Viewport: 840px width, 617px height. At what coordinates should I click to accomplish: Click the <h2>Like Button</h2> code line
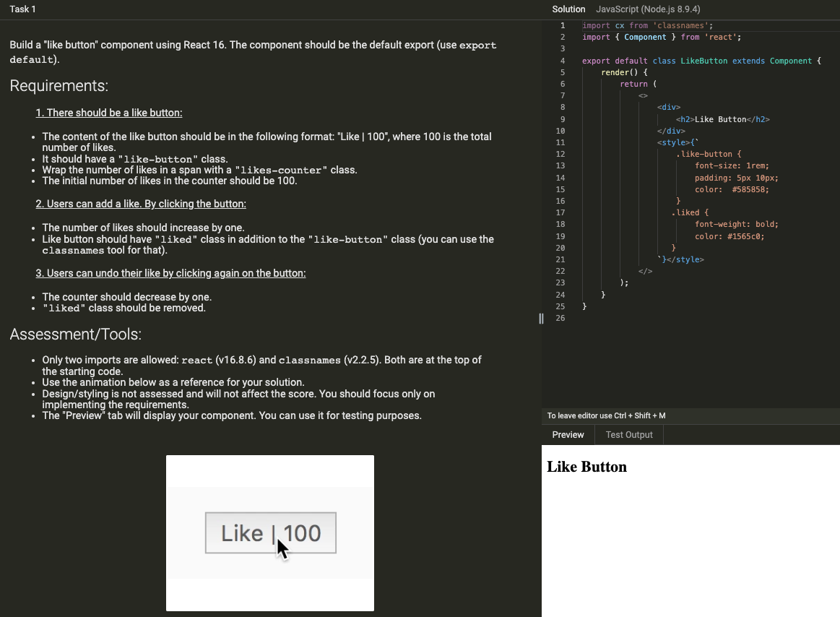pos(723,119)
